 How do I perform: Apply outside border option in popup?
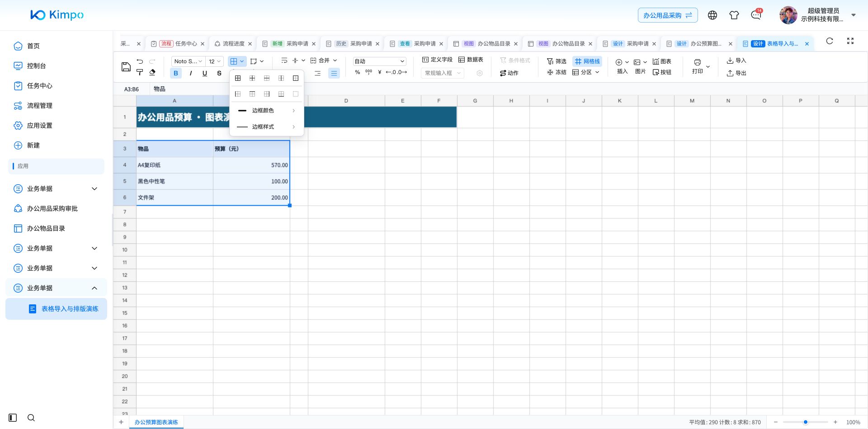[296, 78]
